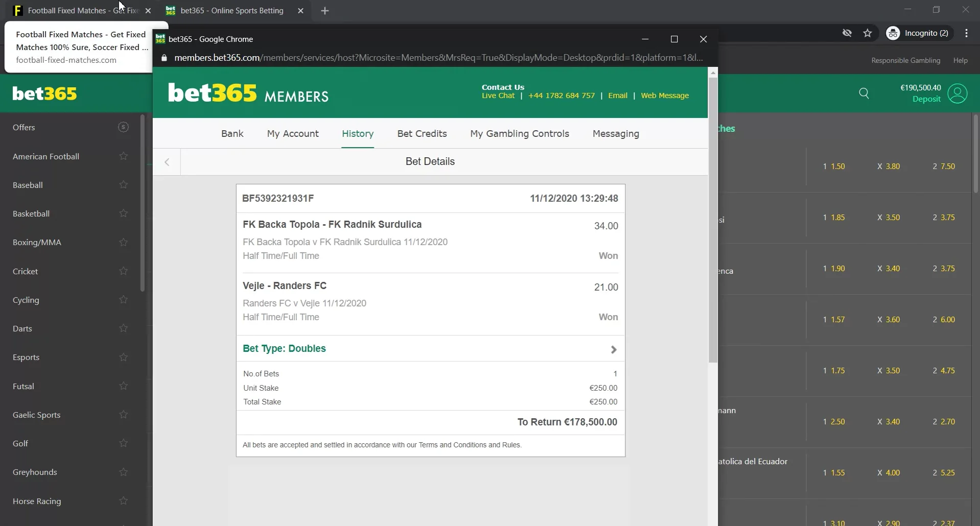Favorite Boxing/MMA with its star icon
This screenshot has height=526, width=980.
(x=123, y=242)
